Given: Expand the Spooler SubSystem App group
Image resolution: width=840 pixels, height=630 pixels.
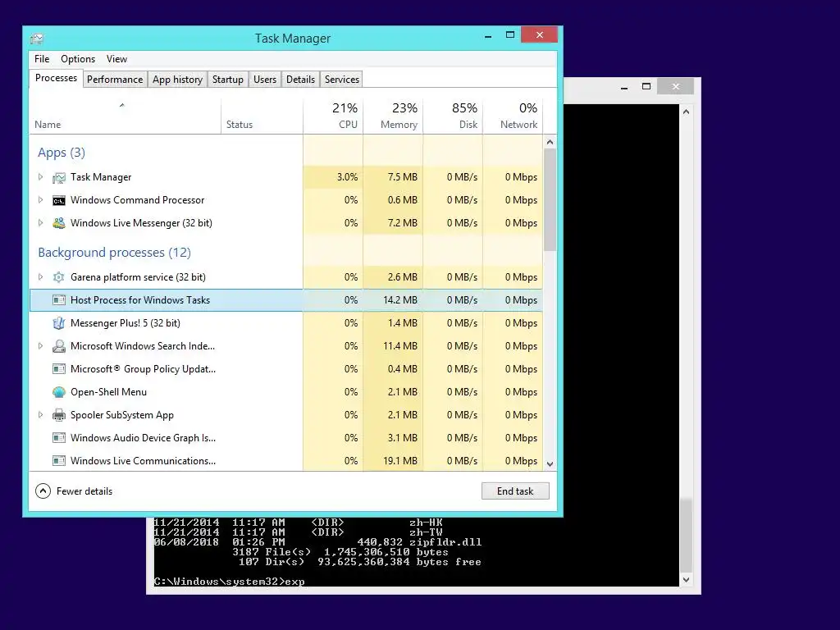Looking at the screenshot, I should [40, 414].
